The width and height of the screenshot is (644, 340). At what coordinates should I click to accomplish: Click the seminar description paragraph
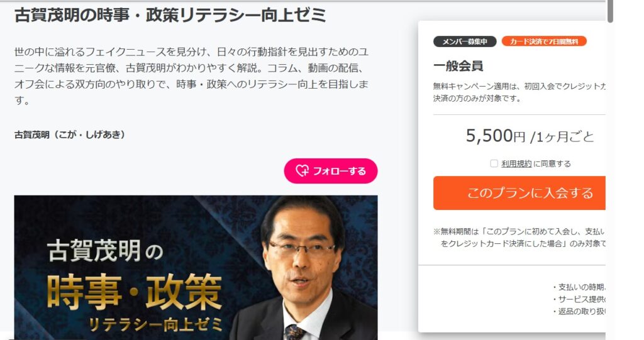click(191, 76)
